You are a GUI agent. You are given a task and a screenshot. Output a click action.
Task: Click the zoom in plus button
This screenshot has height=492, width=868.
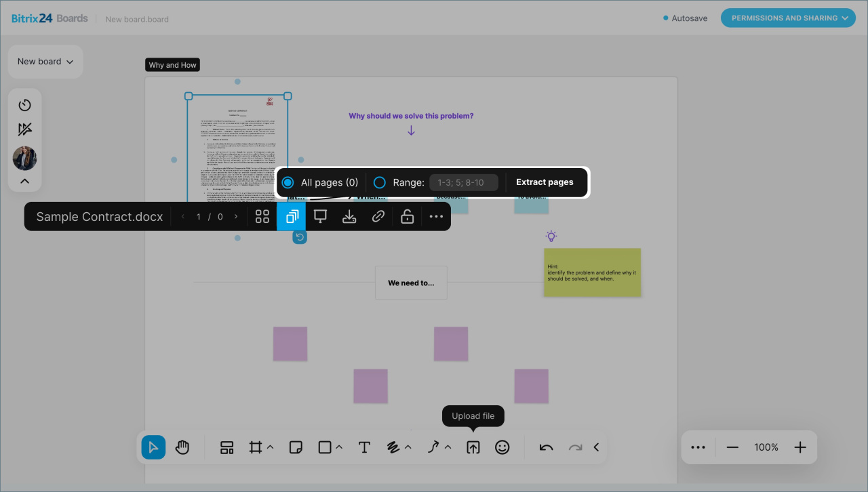(800, 447)
